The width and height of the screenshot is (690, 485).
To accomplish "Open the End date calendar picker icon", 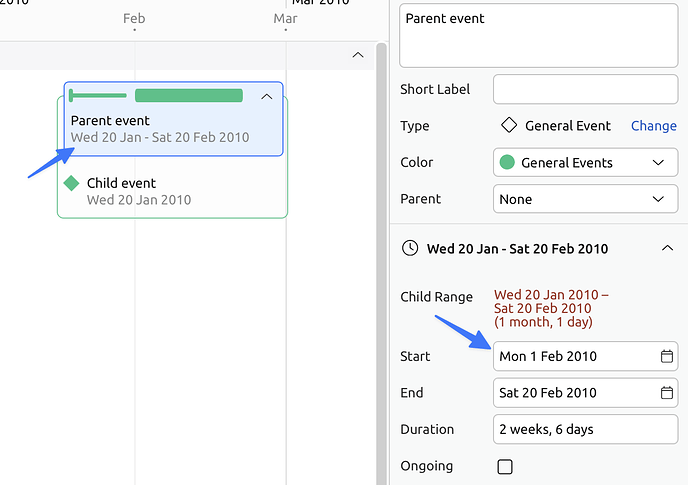I will point(667,393).
